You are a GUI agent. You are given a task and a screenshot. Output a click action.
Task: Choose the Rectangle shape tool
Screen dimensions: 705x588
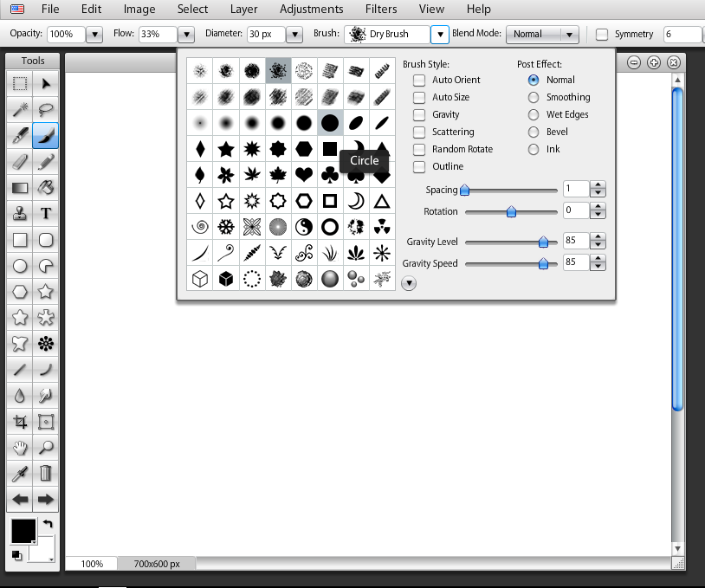[x=20, y=240]
